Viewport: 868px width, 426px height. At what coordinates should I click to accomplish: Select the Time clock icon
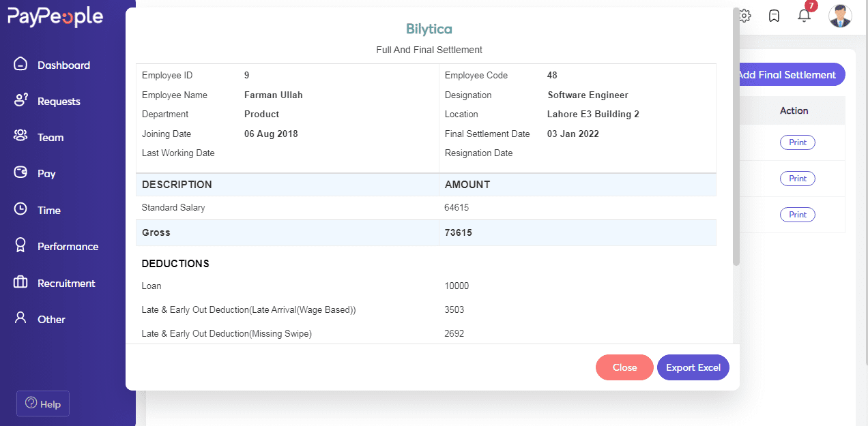point(20,210)
